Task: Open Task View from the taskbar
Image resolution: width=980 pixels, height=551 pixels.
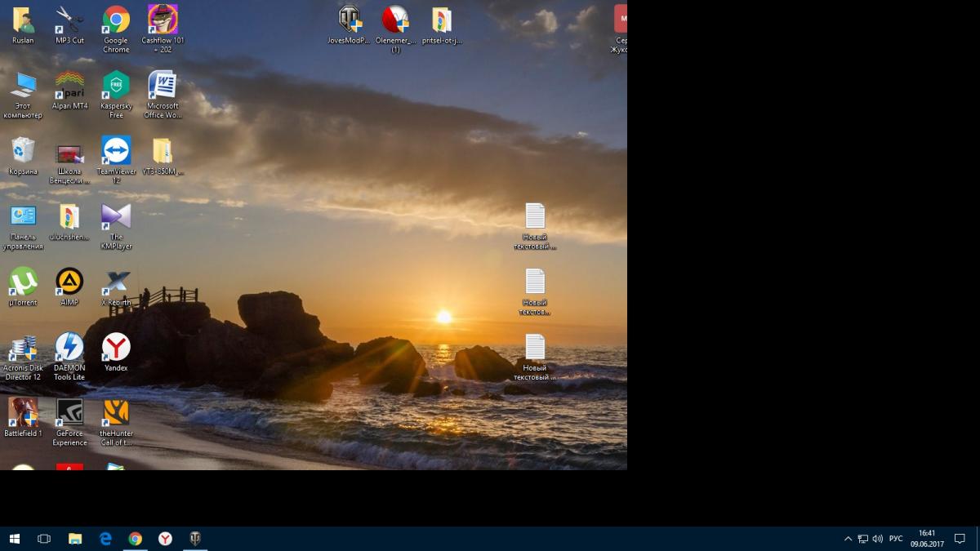Action: 44,539
